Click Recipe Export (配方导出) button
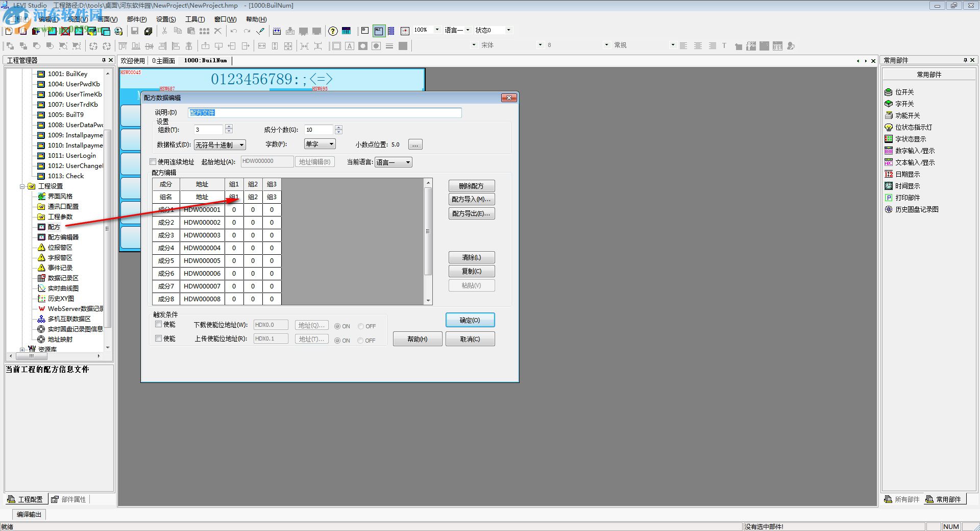The height and width of the screenshot is (531, 980). (471, 213)
